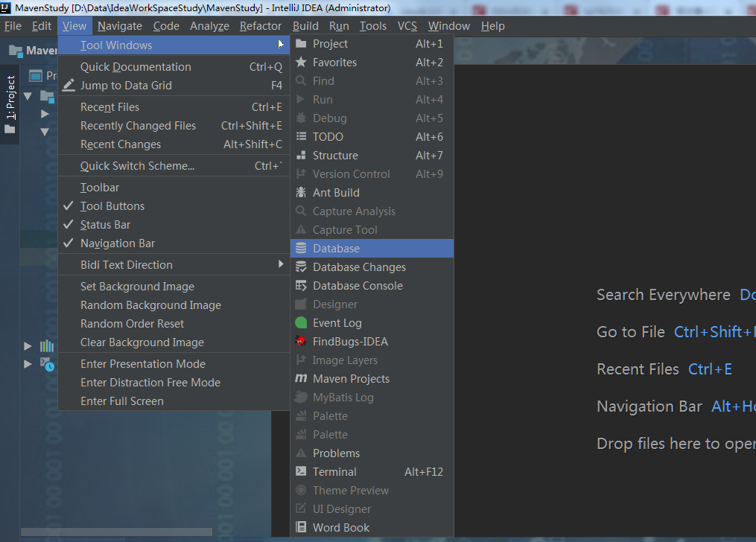Viewport: 756px width, 542px height.
Task: Open the Help menu
Action: click(493, 26)
